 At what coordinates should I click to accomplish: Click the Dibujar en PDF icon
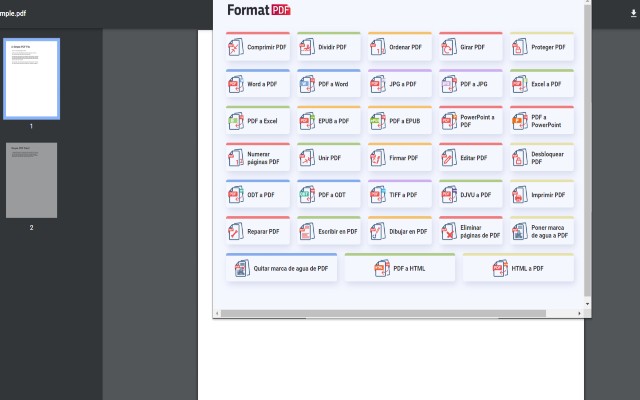point(378,231)
